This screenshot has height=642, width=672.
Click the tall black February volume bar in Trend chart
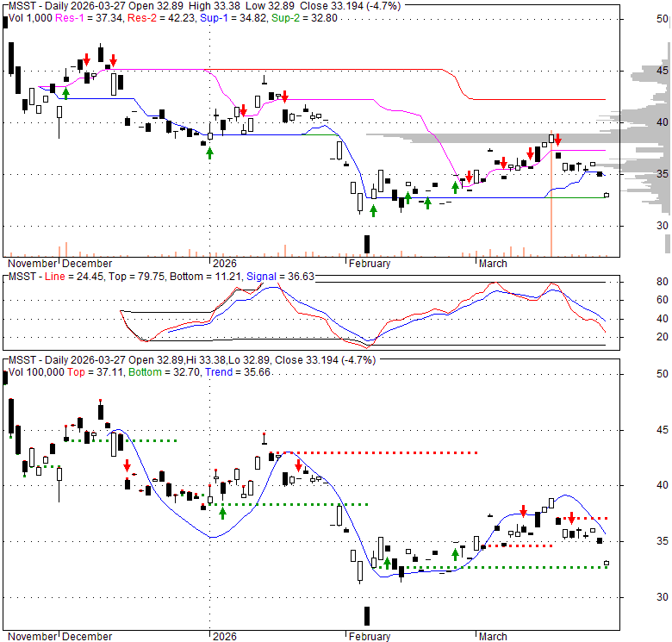pos(367,616)
